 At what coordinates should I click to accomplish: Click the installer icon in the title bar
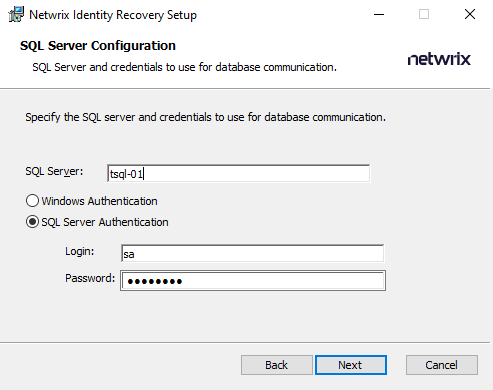pos(16,15)
